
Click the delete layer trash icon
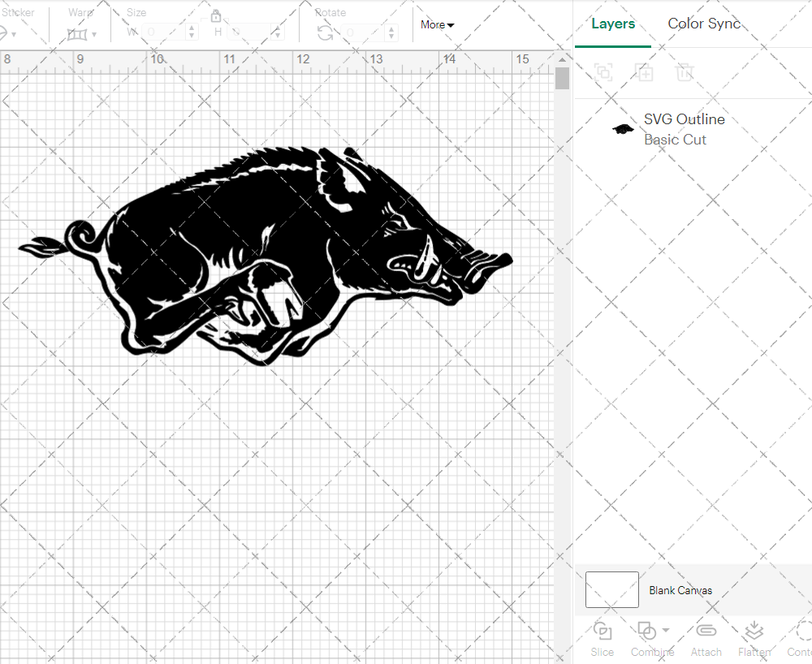pos(685,72)
